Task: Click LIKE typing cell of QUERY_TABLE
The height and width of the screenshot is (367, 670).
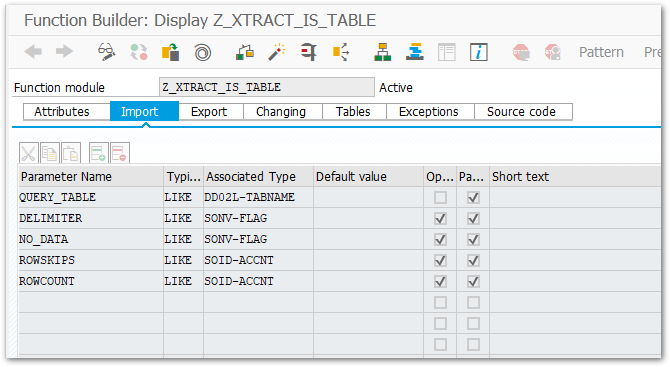Action: [183, 197]
